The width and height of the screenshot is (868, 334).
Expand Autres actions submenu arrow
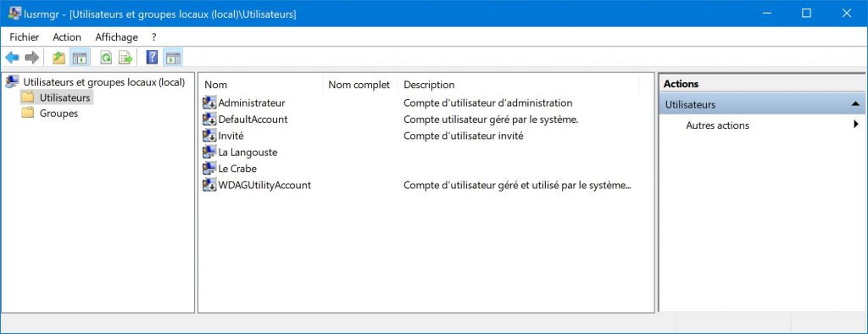(856, 125)
